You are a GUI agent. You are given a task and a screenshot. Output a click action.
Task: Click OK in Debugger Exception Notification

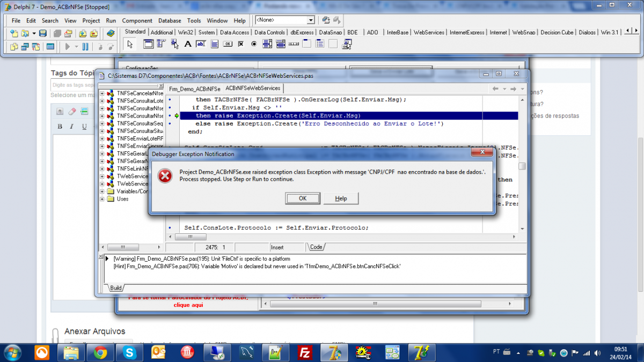pos(303,198)
